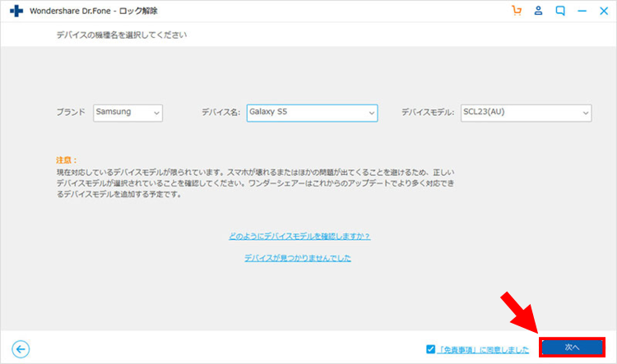Open the Galaxy S5 device name dropdown
This screenshot has height=364, width=617.
[312, 113]
